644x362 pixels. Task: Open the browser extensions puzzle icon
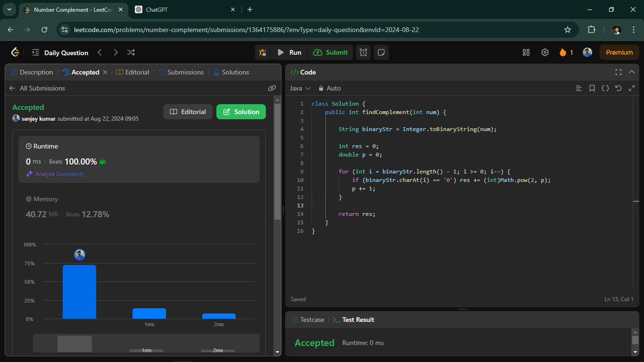(591, 30)
